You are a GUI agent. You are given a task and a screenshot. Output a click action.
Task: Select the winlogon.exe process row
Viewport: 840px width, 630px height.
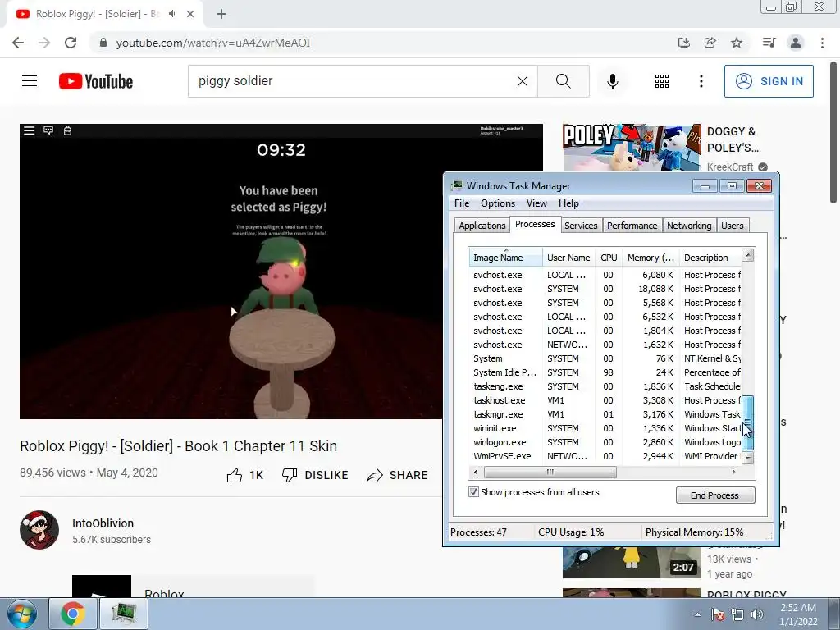point(605,442)
